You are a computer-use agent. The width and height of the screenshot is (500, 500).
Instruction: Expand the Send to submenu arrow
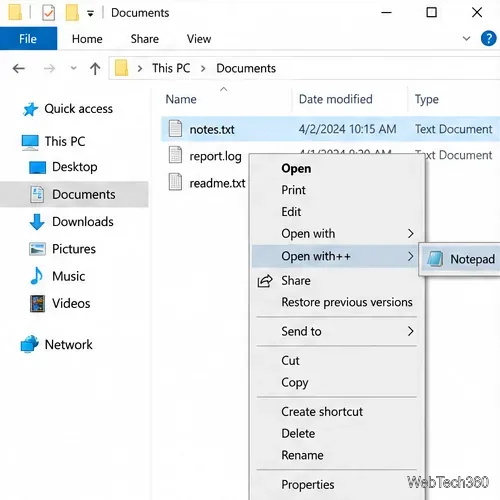click(x=411, y=331)
